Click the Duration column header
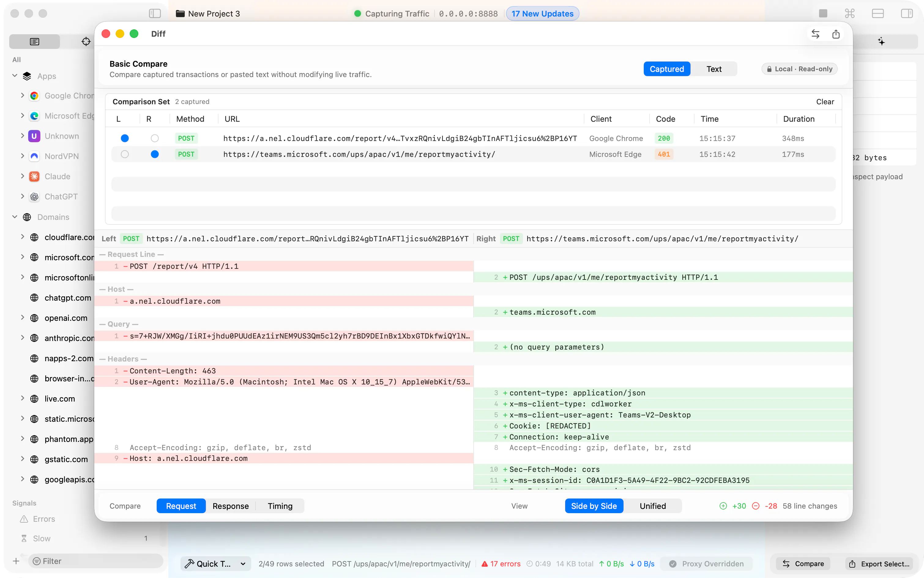This screenshot has width=924, height=578. [x=799, y=119]
